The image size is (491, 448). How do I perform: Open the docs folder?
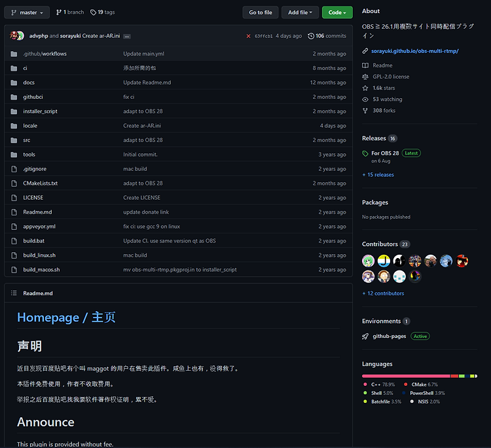[x=29, y=83]
